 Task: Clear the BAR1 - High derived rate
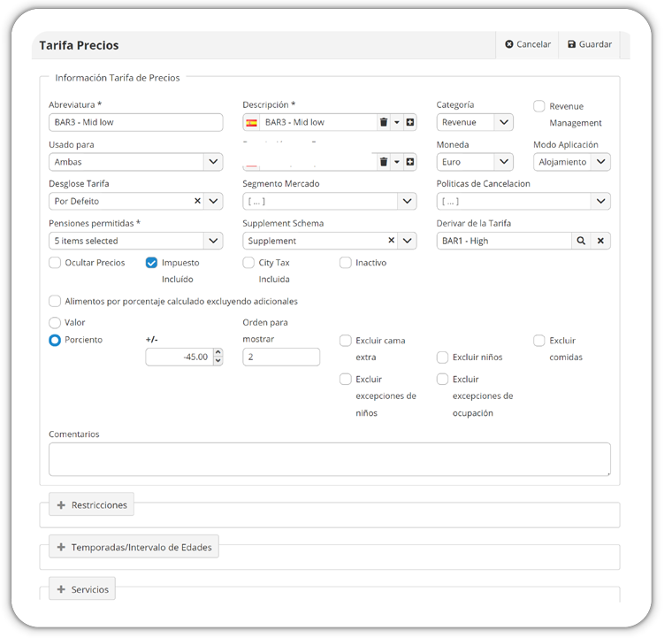coord(600,241)
